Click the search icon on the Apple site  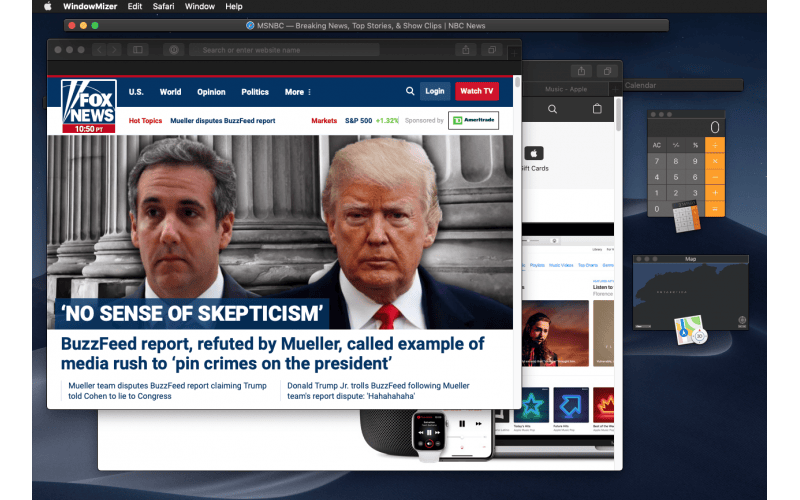(x=552, y=109)
